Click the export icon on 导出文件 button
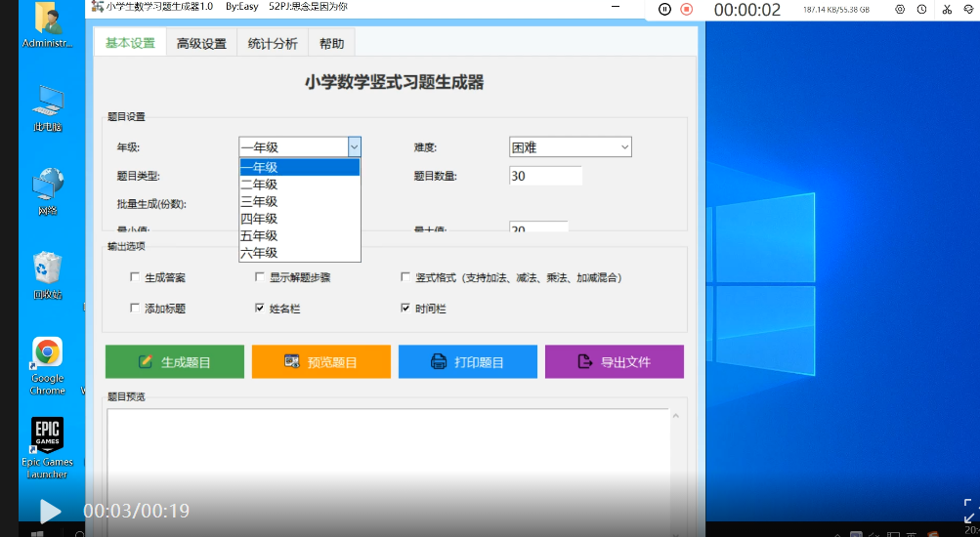 click(585, 361)
